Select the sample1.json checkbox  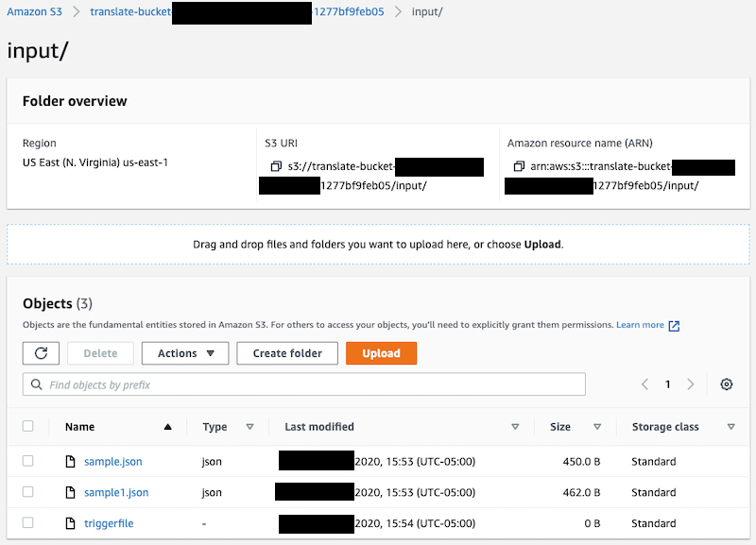[28, 492]
